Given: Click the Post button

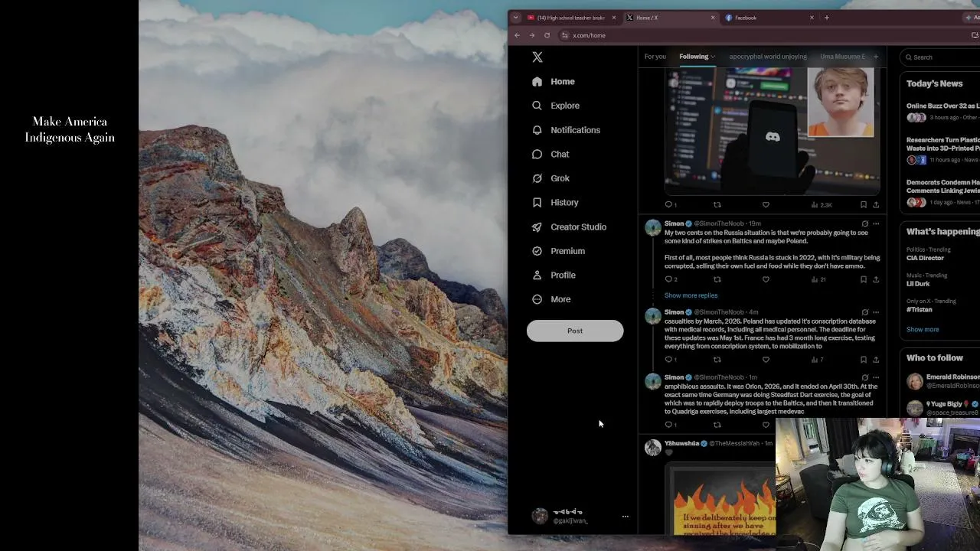Looking at the screenshot, I should (575, 331).
